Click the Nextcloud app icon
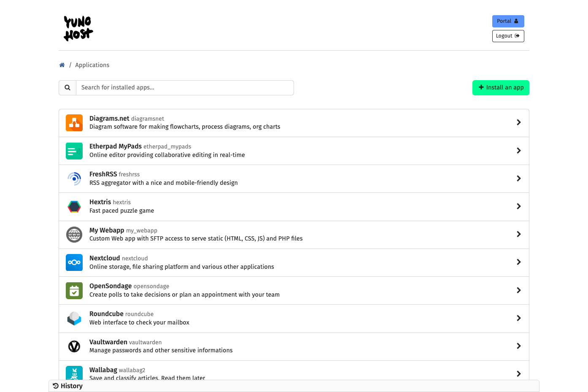588x392 pixels. (x=74, y=262)
